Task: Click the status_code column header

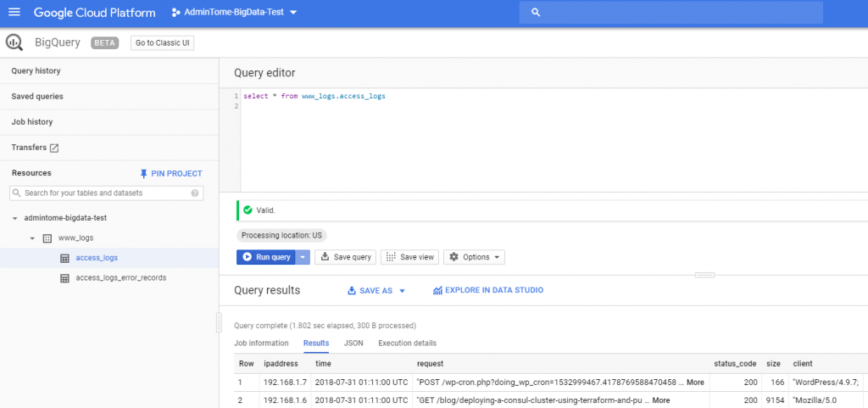Action: click(x=735, y=364)
